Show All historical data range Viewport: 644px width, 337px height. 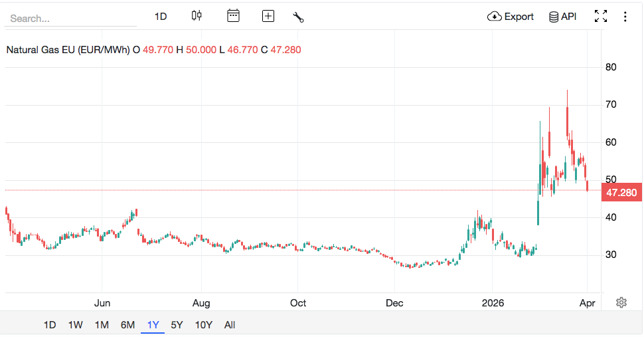click(x=230, y=325)
